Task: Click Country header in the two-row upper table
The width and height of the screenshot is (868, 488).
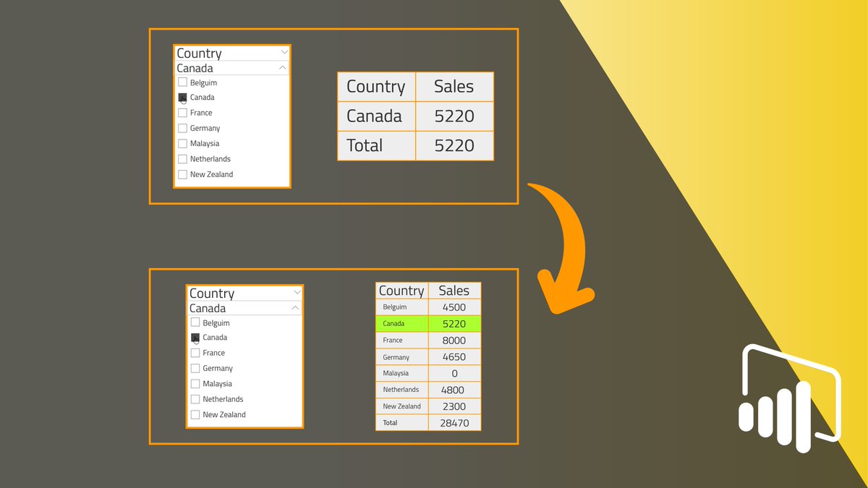Action: pos(376,87)
